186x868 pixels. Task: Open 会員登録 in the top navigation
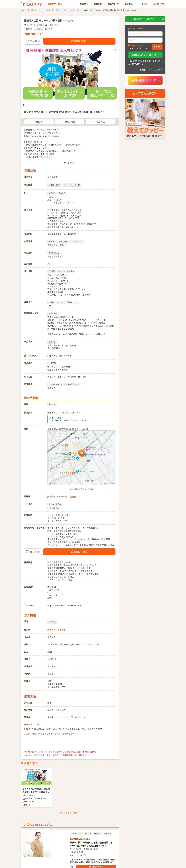tap(143, 4)
